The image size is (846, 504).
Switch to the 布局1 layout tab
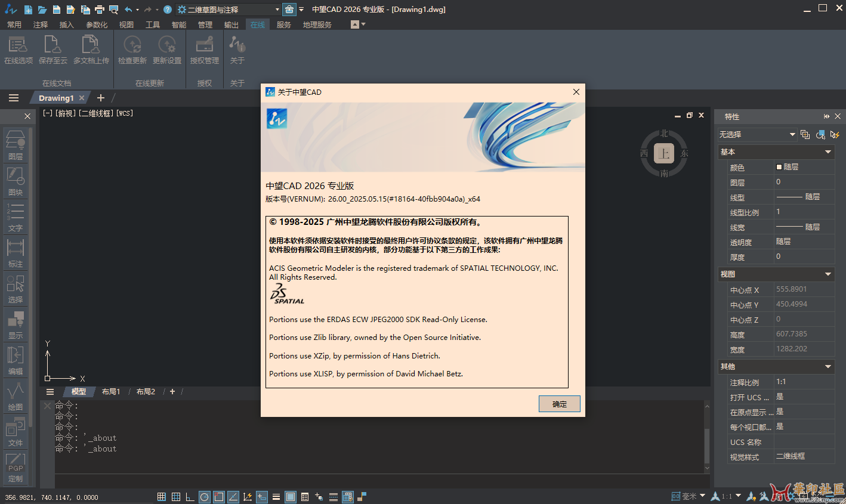tap(111, 392)
